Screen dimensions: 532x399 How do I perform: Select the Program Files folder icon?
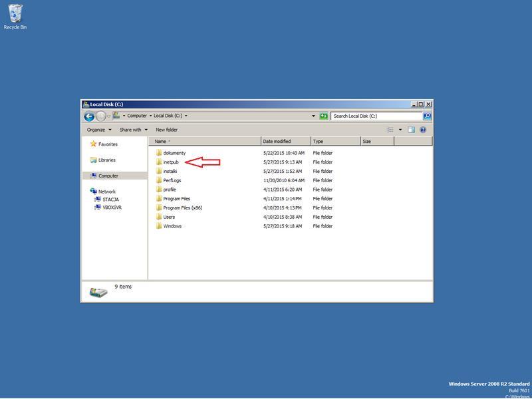click(x=159, y=198)
